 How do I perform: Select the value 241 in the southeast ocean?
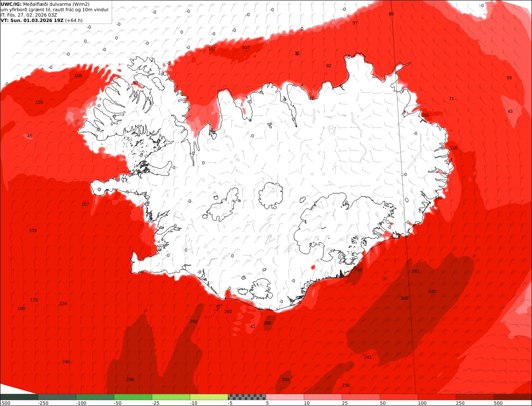click(368, 357)
